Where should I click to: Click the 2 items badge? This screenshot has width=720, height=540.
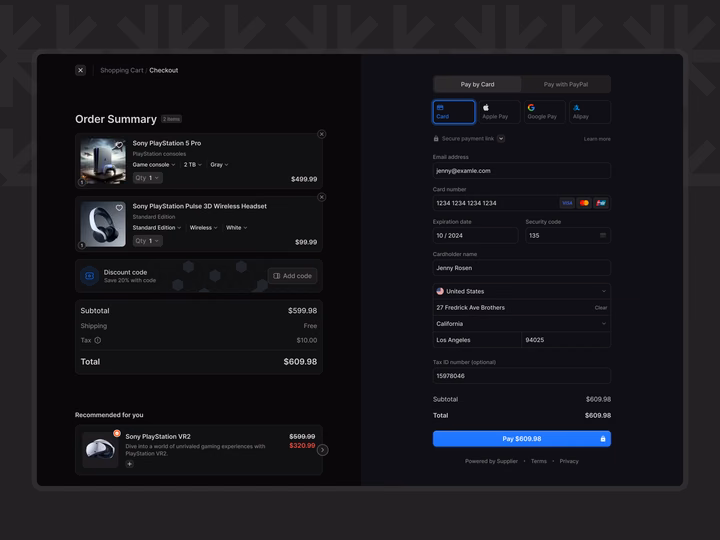(x=171, y=119)
